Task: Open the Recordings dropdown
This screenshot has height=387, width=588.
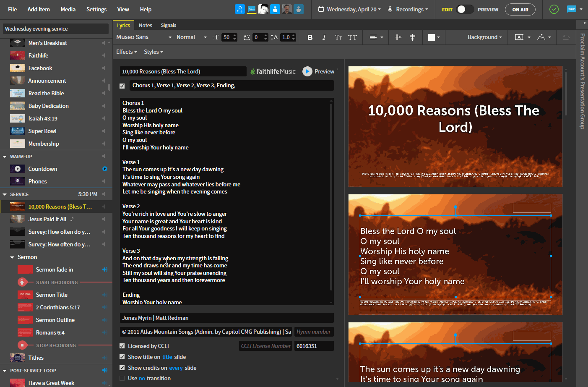Action: tap(408, 9)
